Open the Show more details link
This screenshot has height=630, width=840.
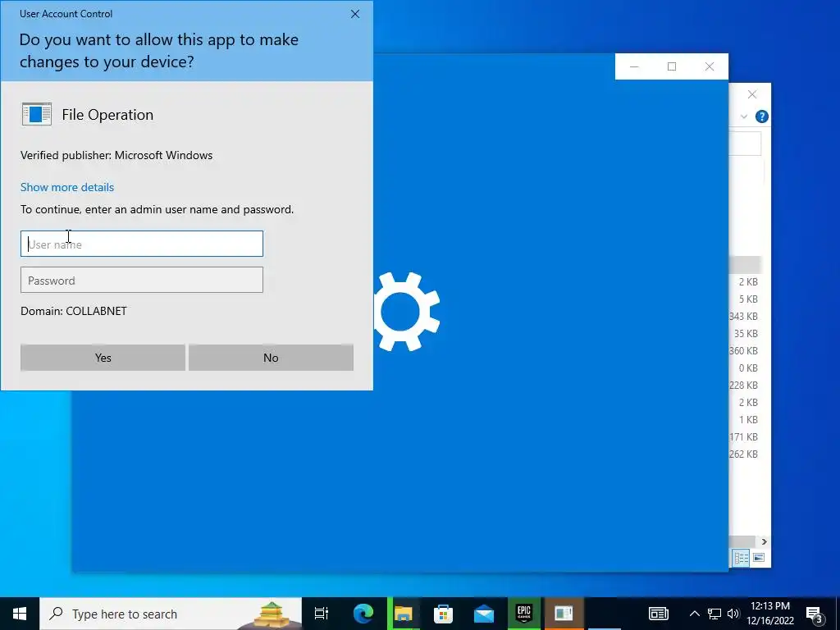click(x=67, y=187)
